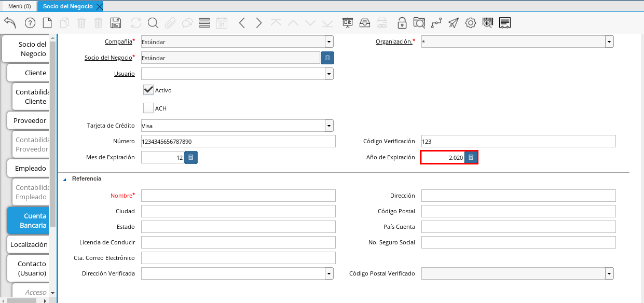Open the Usuario dropdown list
644x303 pixels.
pos(329,74)
